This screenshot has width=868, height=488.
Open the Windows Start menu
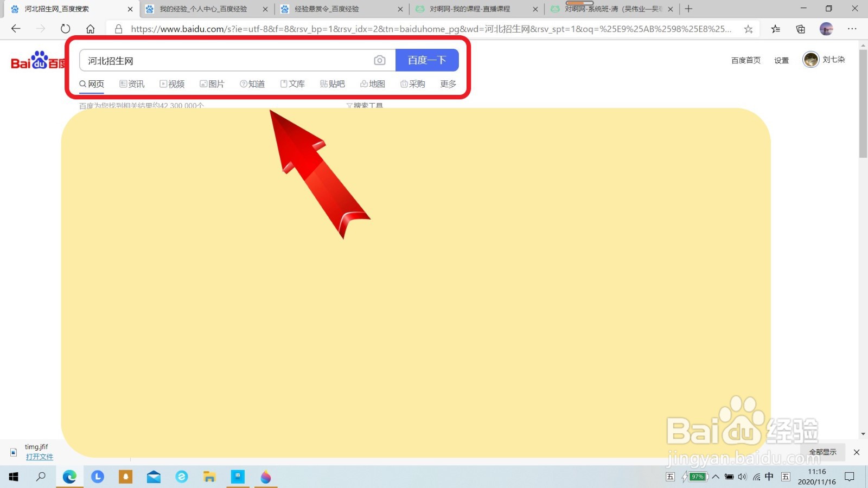[x=14, y=477]
